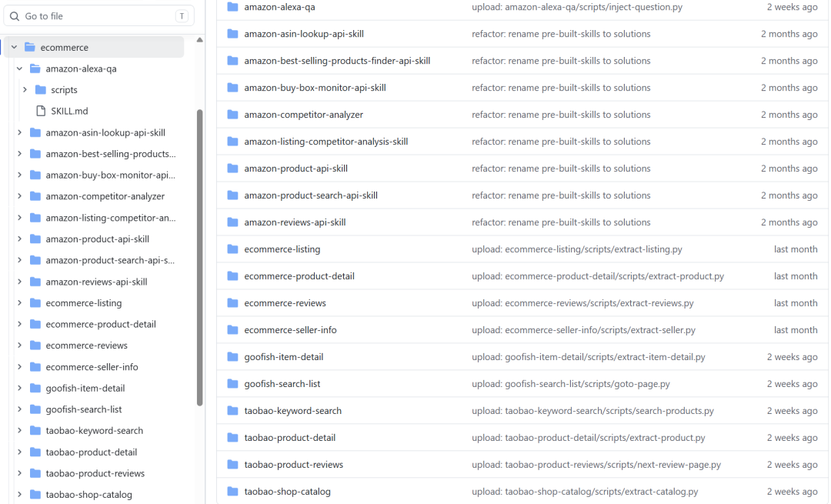Image resolution: width=831 pixels, height=504 pixels.
Task: Expand the scripts folder in the tree
Action: 25,89
